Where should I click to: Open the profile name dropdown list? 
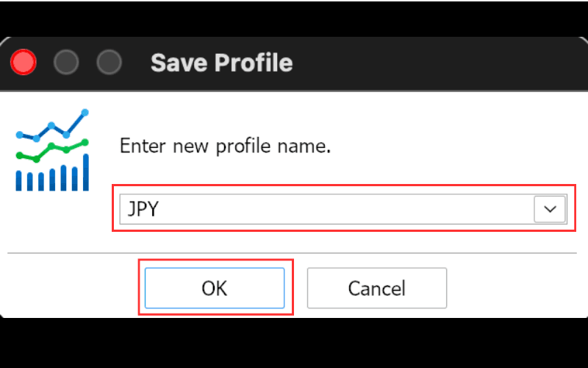pos(550,209)
